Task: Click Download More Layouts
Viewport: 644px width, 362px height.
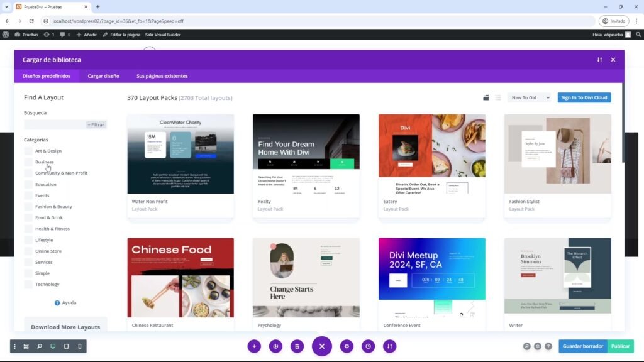Action: click(x=65, y=327)
